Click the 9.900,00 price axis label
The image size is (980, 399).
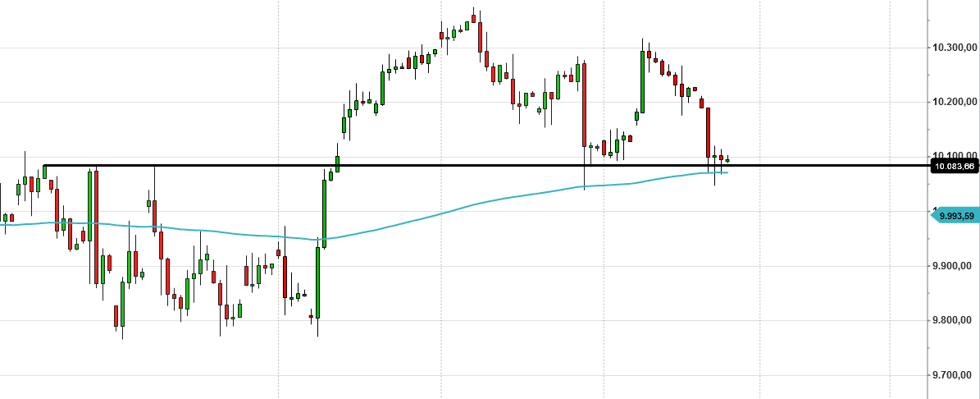point(955,267)
